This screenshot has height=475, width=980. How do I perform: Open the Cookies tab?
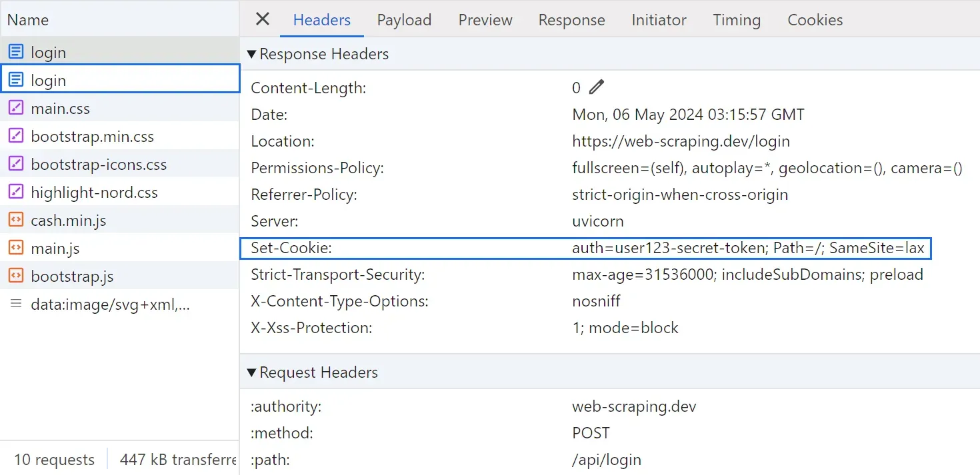[x=815, y=20]
